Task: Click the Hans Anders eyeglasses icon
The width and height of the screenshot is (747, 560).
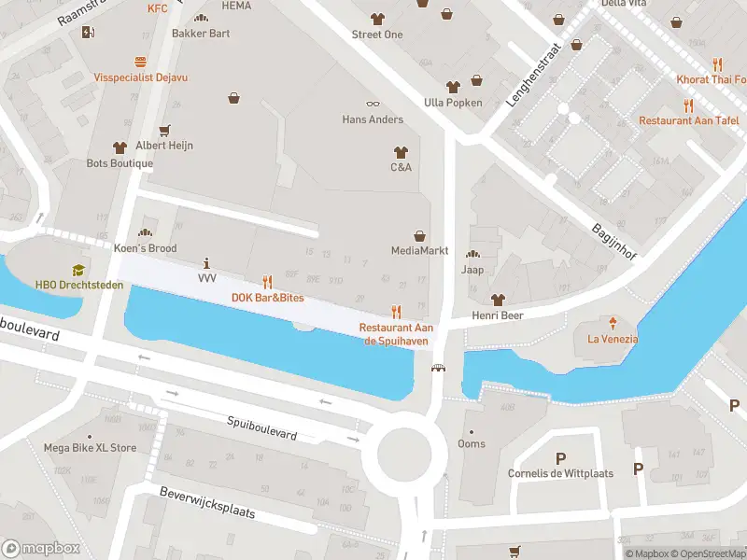Action: (x=373, y=104)
